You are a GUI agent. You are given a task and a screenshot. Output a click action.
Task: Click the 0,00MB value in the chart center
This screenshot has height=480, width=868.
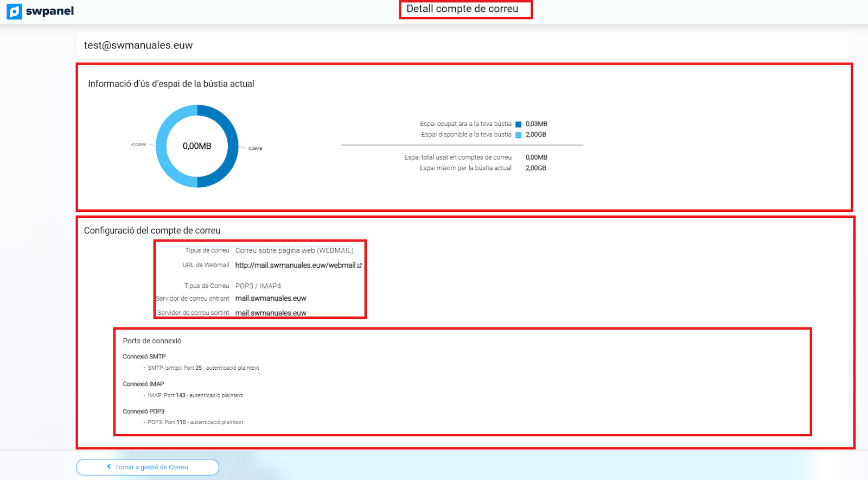click(x=197, y=146)
